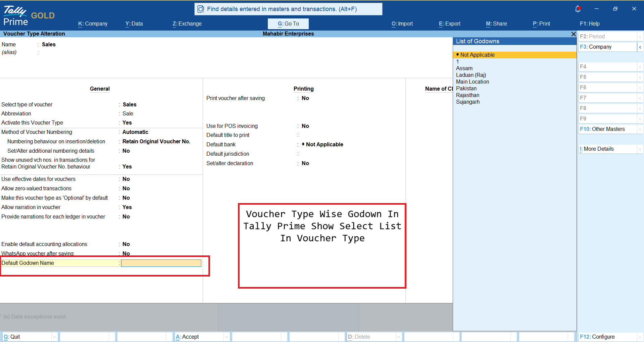
Task: Toggle Provide narrations for each ledger value
Action: click(x=126, y=216)
